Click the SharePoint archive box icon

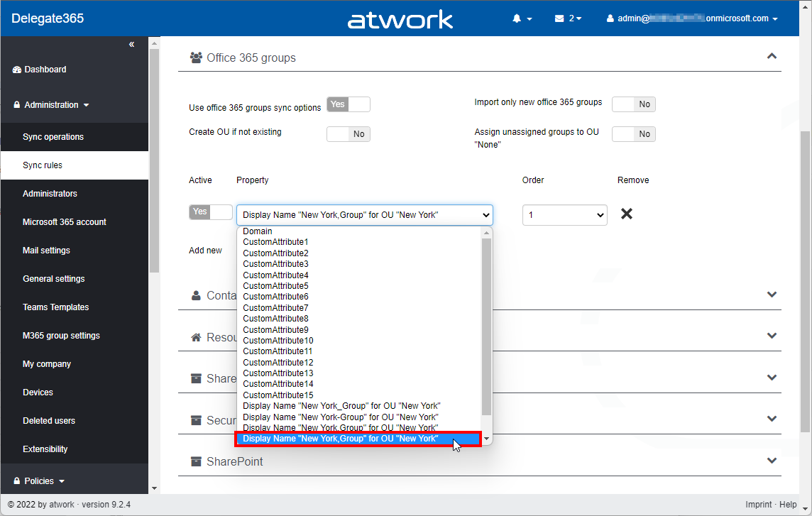197,461
